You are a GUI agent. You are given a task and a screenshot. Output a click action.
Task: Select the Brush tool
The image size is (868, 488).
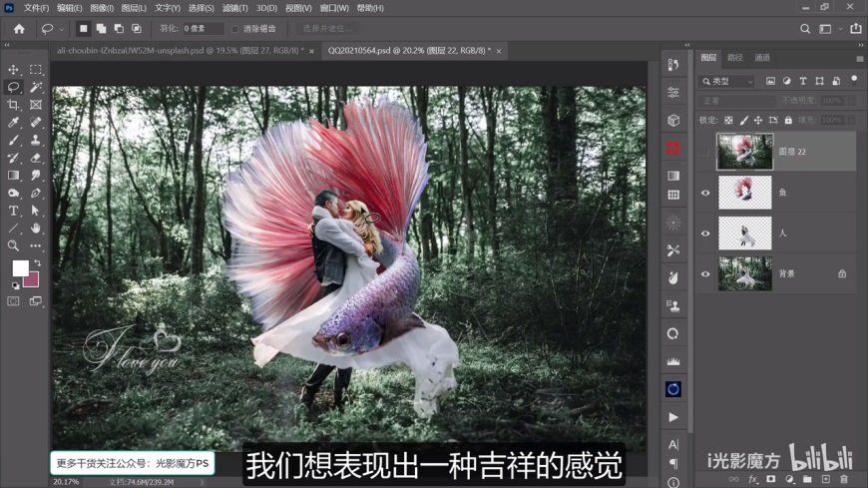click(13, 140)
